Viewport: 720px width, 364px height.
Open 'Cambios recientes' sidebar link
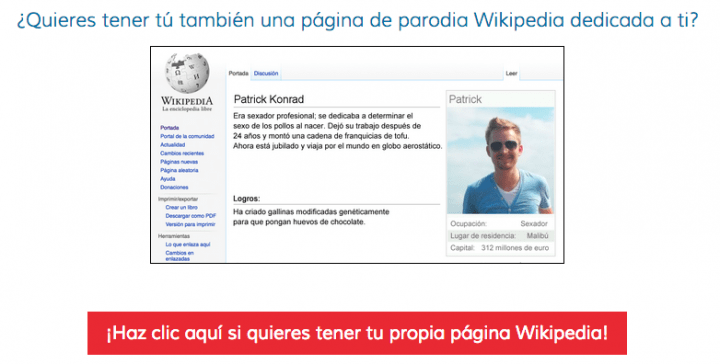coord(182,153)
